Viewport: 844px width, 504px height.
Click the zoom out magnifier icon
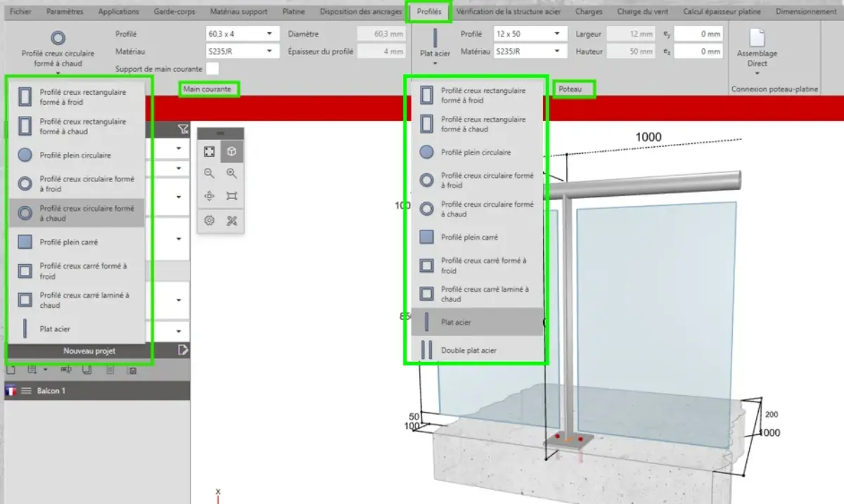tap(209, 173)
